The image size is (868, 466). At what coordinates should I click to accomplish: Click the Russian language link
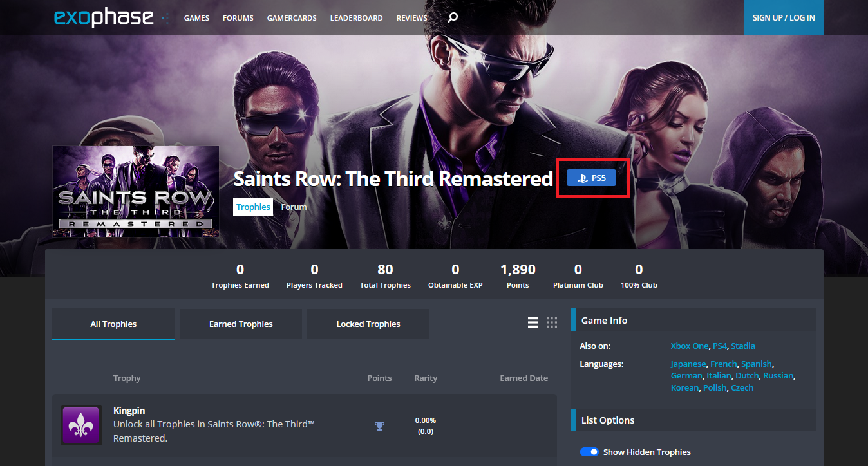(x=778, y=375)
